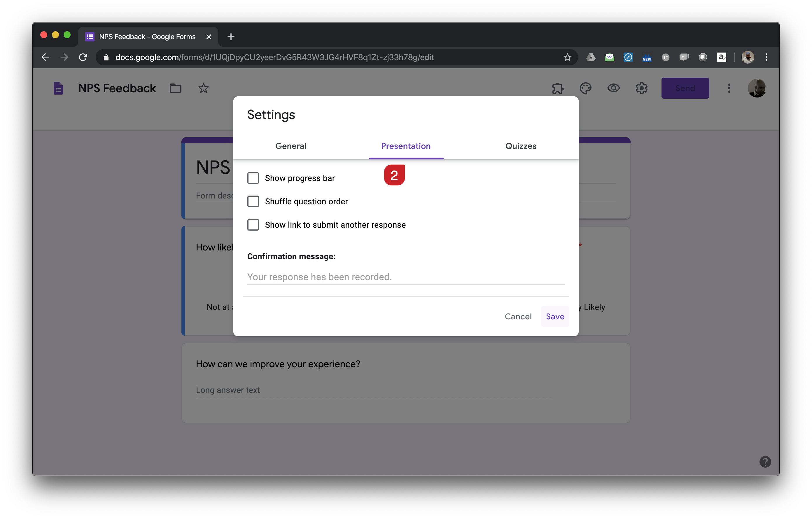
Task: Open the customize theme palette icon
Action: click(585, 88)
